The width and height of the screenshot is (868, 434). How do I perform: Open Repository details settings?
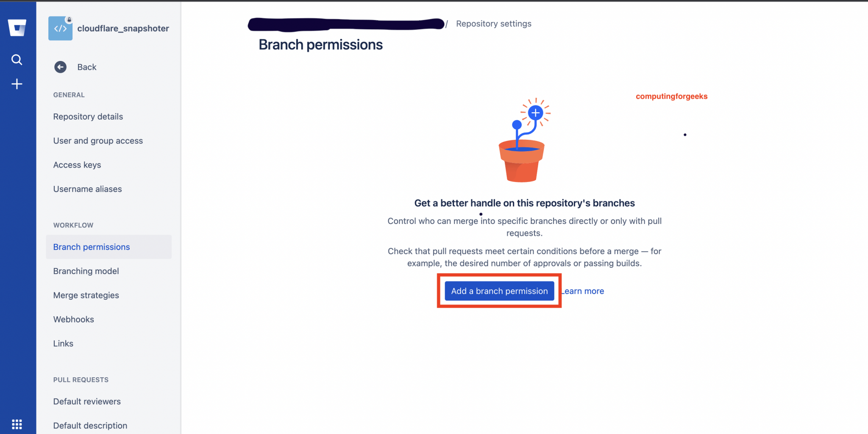point(88,116)
